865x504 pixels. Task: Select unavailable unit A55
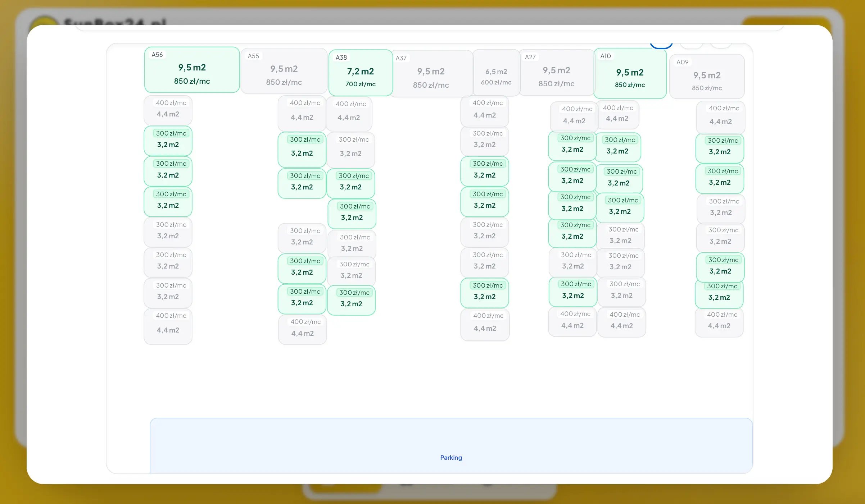(284, 71)
